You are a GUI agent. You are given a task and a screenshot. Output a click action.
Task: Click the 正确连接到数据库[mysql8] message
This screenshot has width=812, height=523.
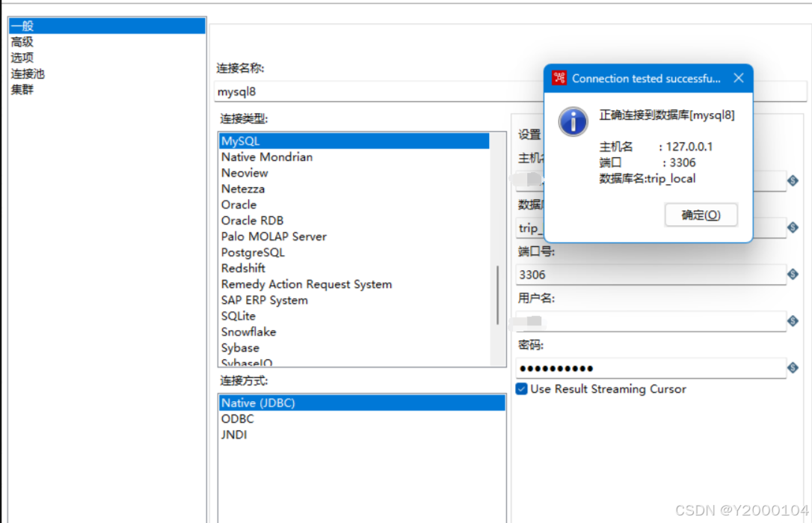[x=667, y=115]
